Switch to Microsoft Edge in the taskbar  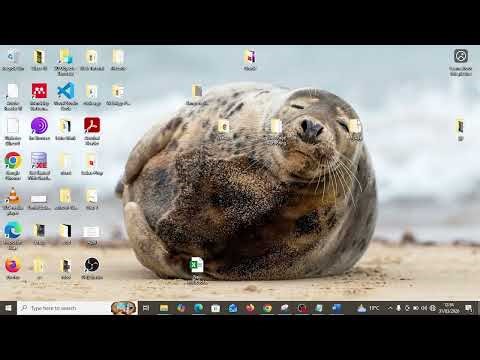point(198,308)
